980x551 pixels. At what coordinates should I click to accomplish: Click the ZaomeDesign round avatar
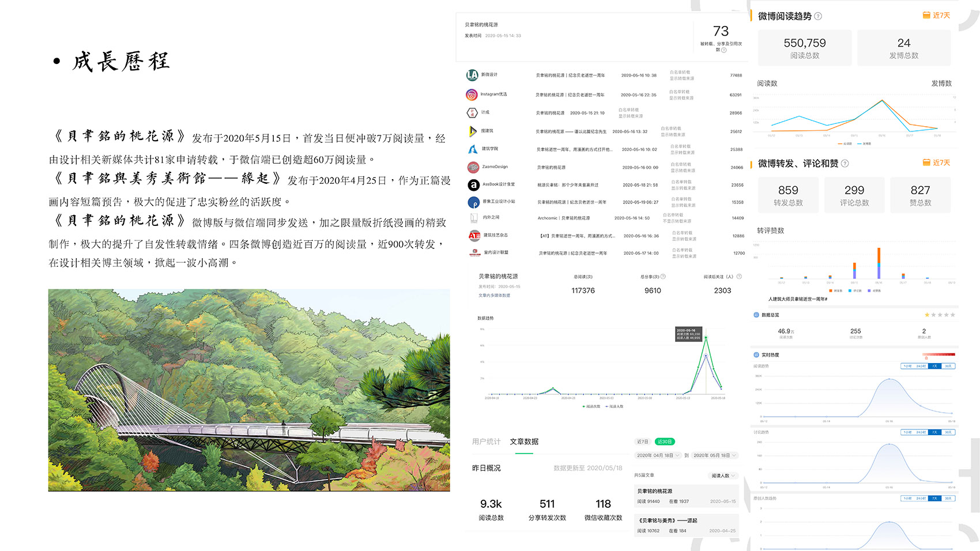tap(473, 167)
